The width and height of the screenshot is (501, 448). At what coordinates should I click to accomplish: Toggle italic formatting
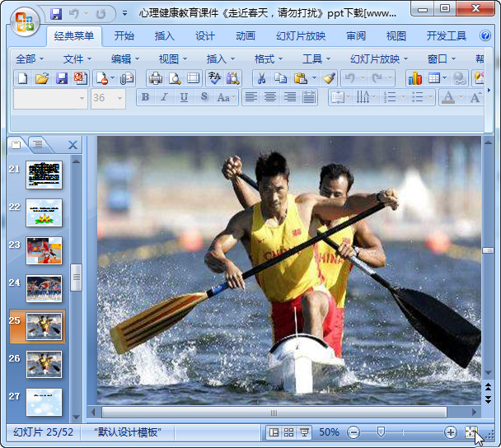[165, 97]
